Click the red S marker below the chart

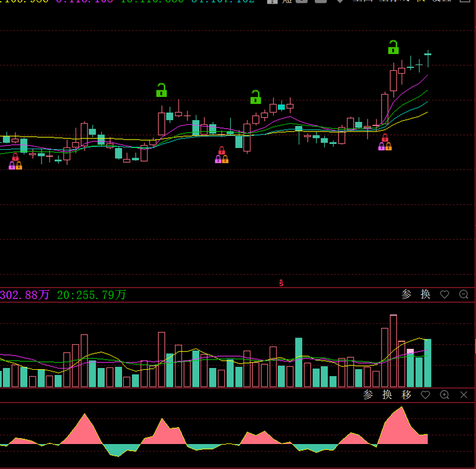point(281,283)
